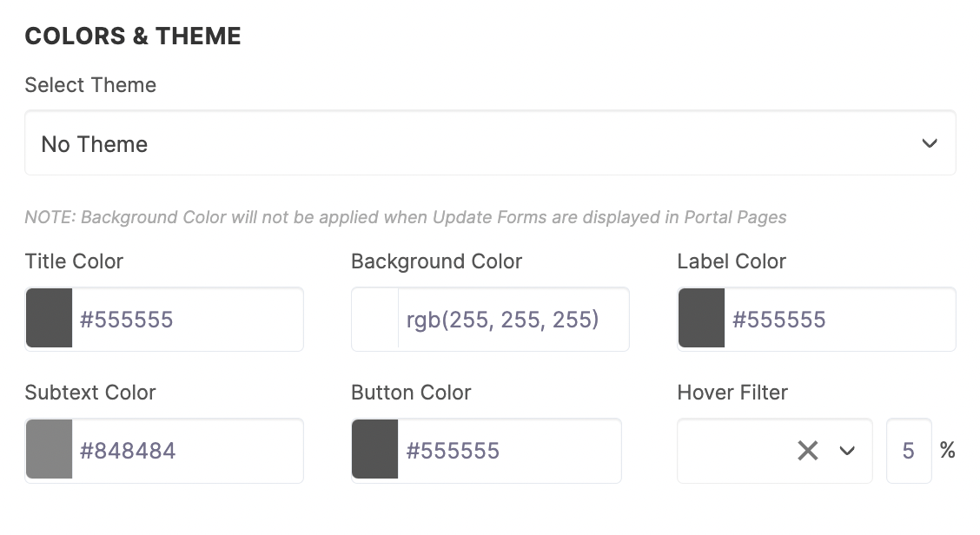Edit the Title Color hex value field
The image size is (980, 535).
[186, 320]
